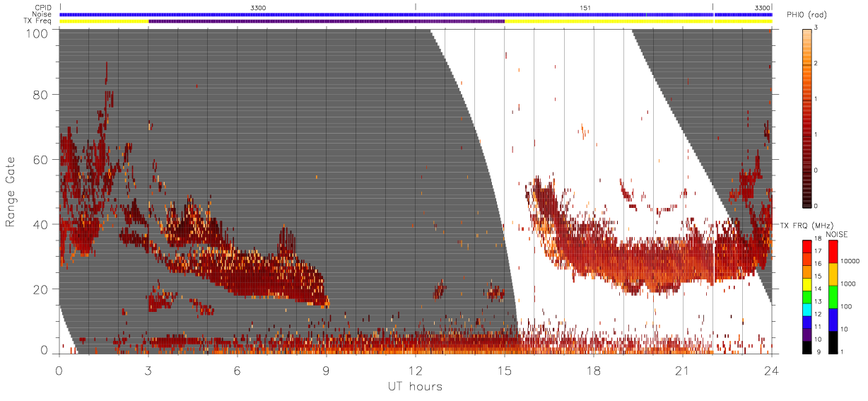Select UT hours tick 6
The image size is (868, 401).
(237, 370)
